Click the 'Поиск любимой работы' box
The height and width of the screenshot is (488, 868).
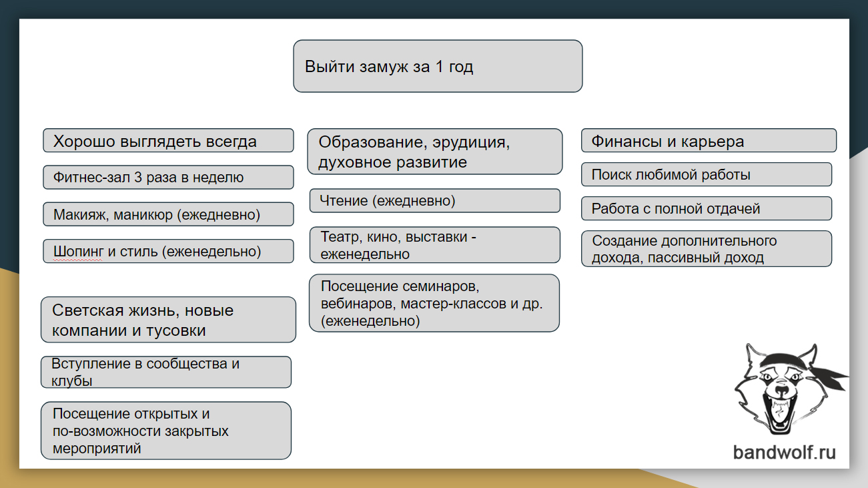point(707,174)
